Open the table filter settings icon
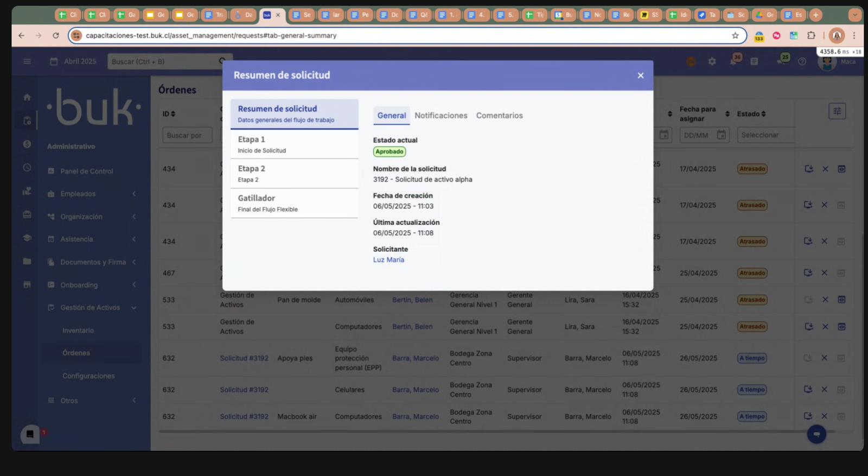868x476 pixels. pyautogui.click(x=837, y=111)
